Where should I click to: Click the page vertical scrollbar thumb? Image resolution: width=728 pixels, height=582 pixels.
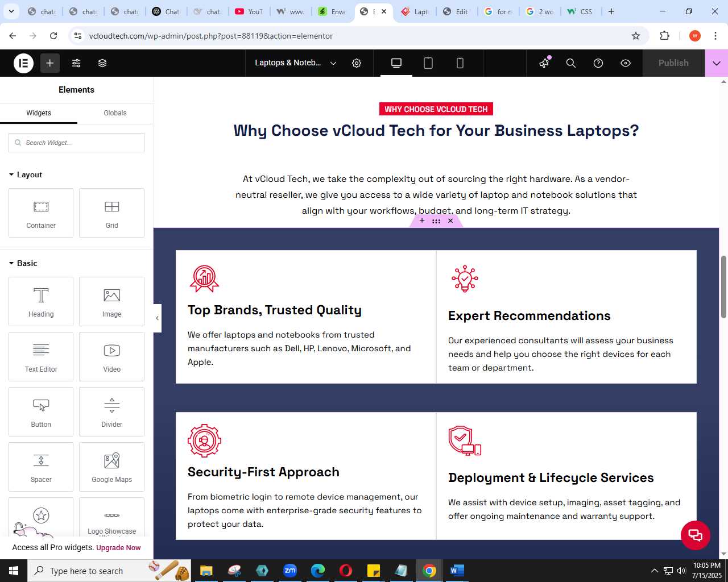click(x=723, y=287)
